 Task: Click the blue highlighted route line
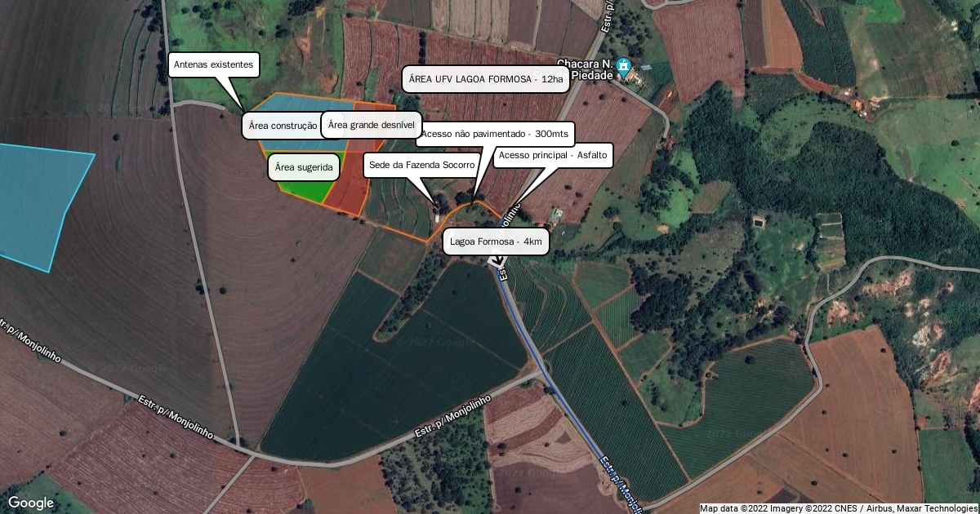pyautogui.click(x=563, y=400)
